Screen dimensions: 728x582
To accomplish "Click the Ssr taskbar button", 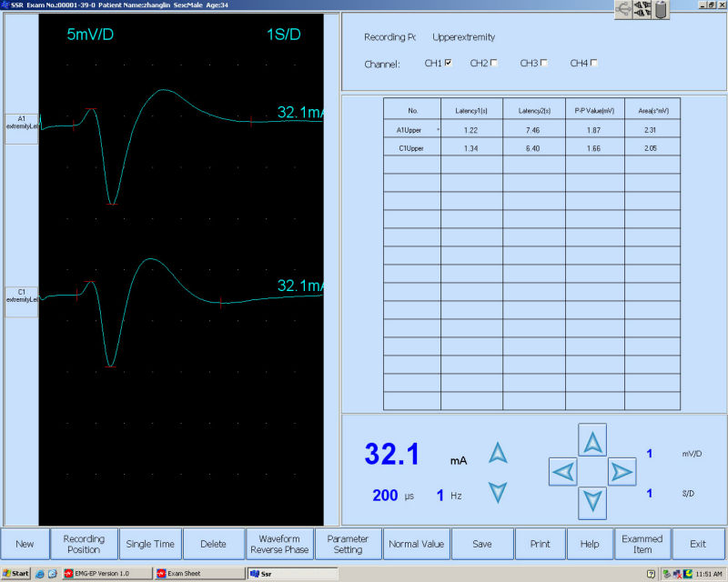I will [292, 574].
